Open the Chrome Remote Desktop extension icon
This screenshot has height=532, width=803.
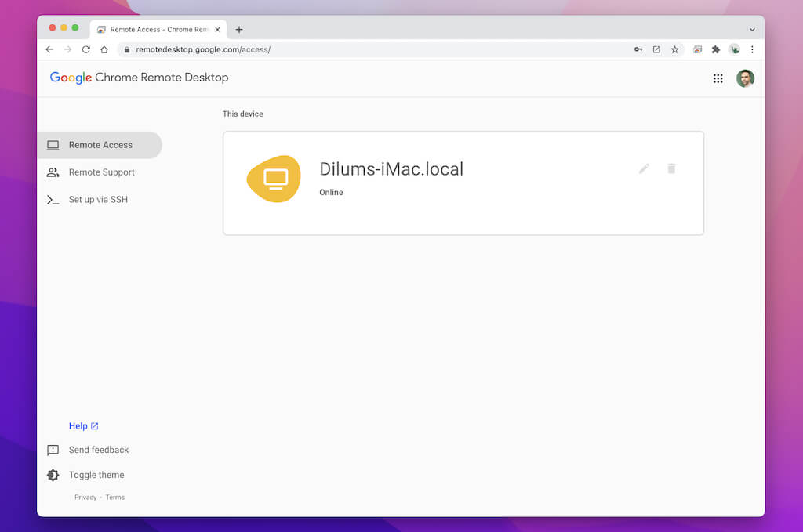pyautogui.click(x=697, y=49)
